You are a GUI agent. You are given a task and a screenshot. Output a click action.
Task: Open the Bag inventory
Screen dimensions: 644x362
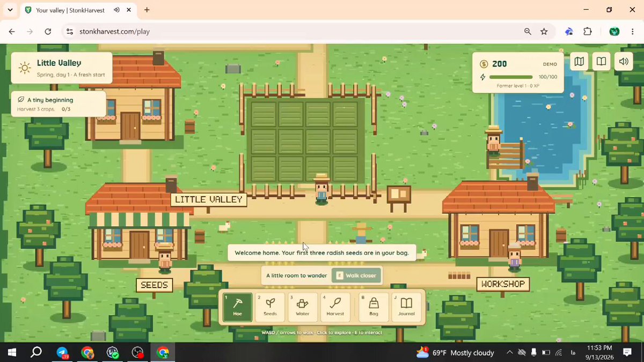(374, 307)
